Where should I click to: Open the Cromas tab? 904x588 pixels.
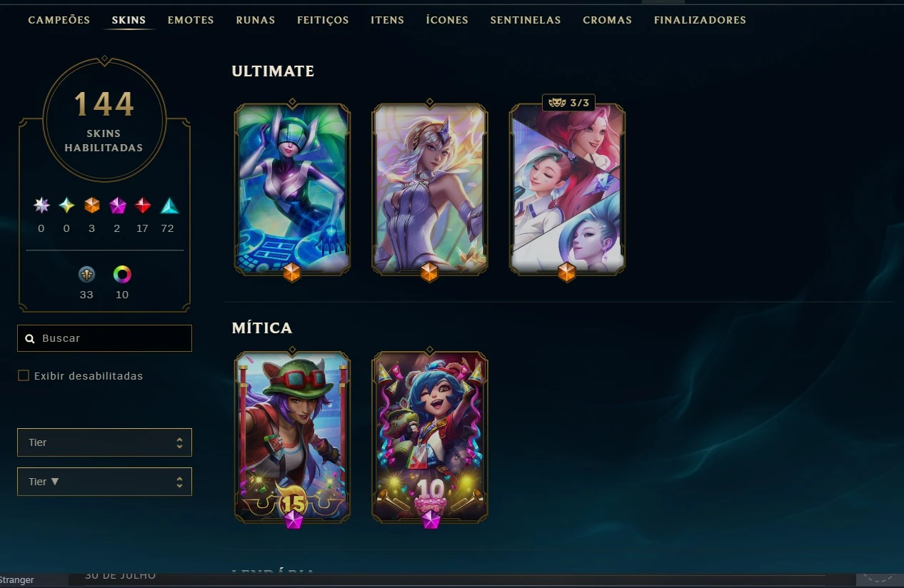click(607, 20)
